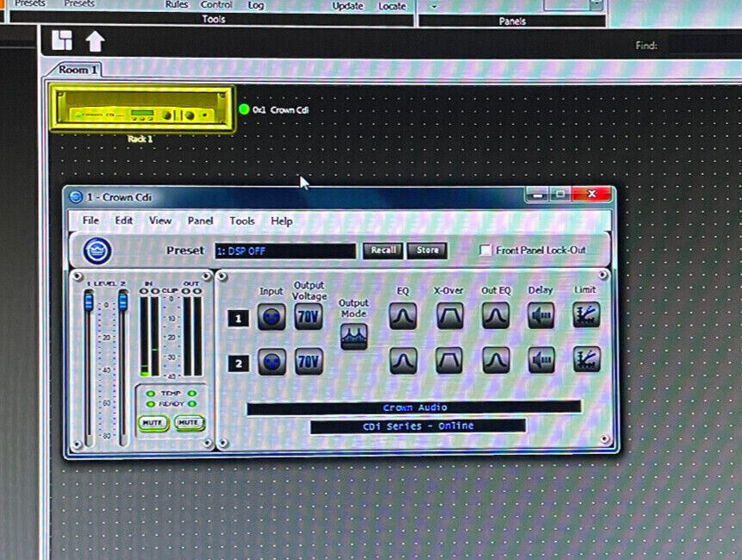Viewport: 742px width, 560px height.
Task: Click the Crown logo beside Preset
Action: pyautogui.click(x=97, y=251)
